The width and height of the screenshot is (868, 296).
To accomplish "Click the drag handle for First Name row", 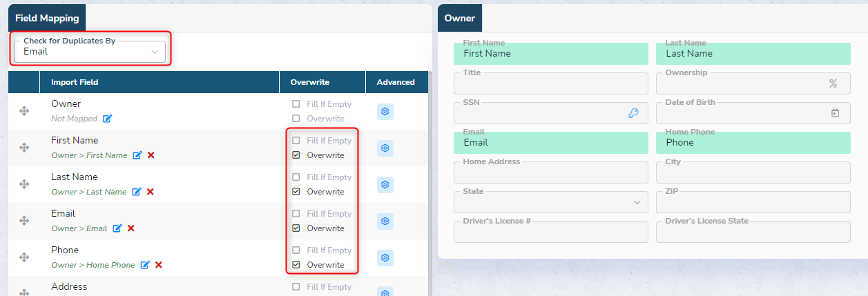I will pos(24,148).
